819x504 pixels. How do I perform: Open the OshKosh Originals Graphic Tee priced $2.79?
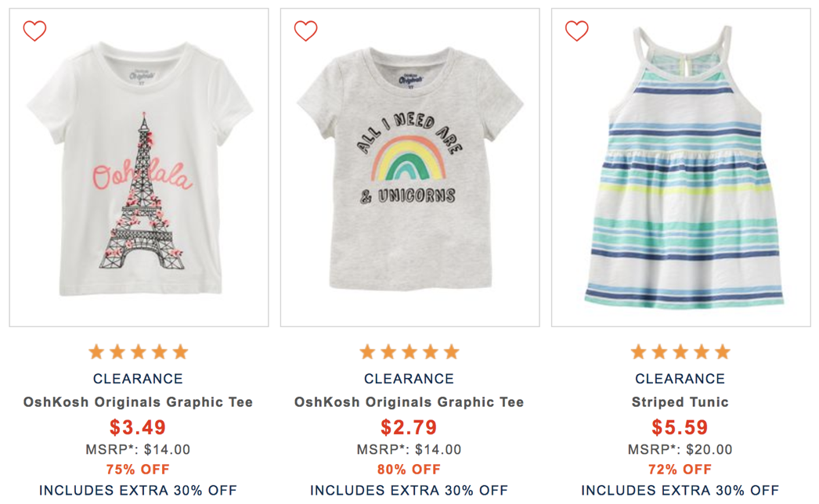[x=409, y=402]
